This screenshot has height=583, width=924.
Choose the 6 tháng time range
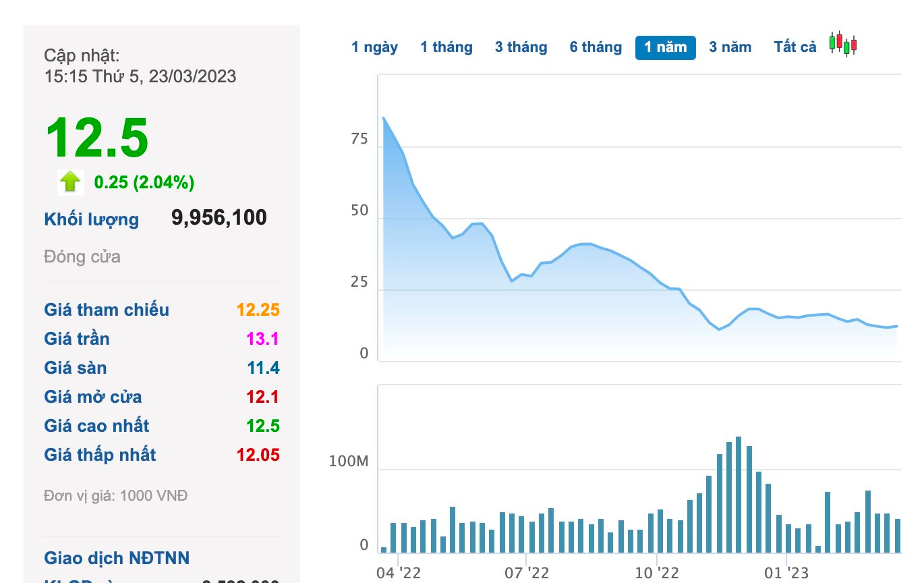(596, 47)
